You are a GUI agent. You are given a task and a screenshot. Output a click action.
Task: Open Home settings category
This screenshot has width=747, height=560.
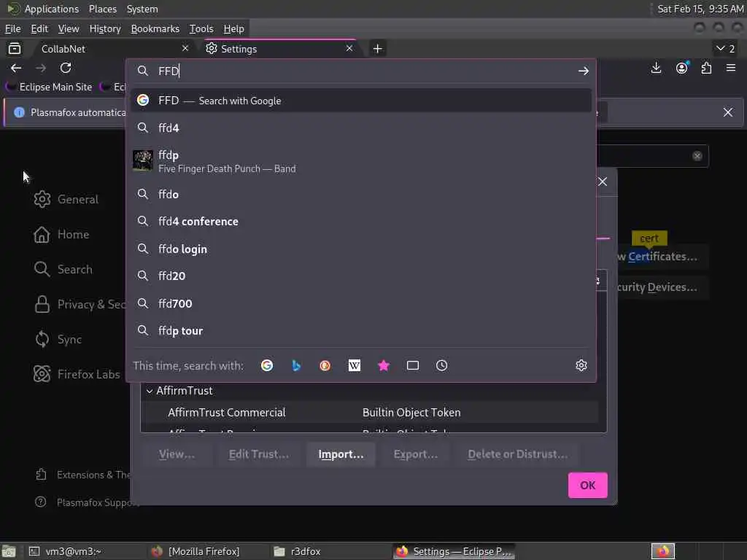point(61,235)
